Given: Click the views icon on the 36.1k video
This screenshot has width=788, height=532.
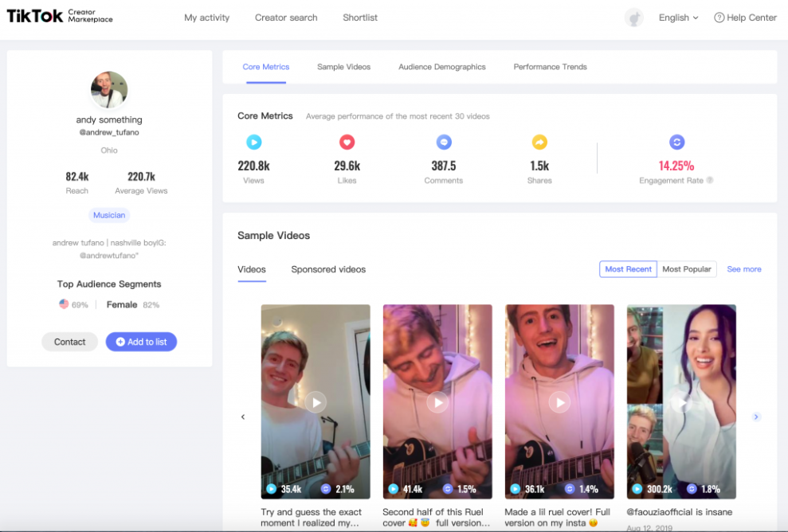Looking at the screenshot, I should (x=516, y=489).
